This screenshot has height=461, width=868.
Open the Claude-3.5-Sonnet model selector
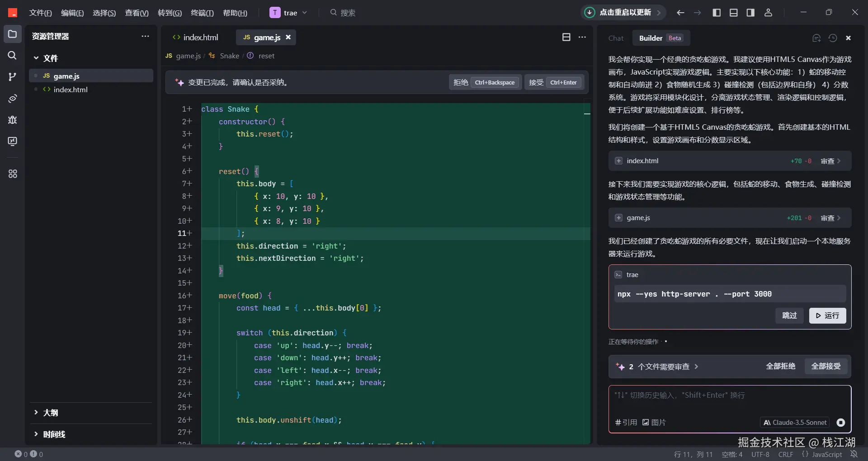(x=795, y=423)
